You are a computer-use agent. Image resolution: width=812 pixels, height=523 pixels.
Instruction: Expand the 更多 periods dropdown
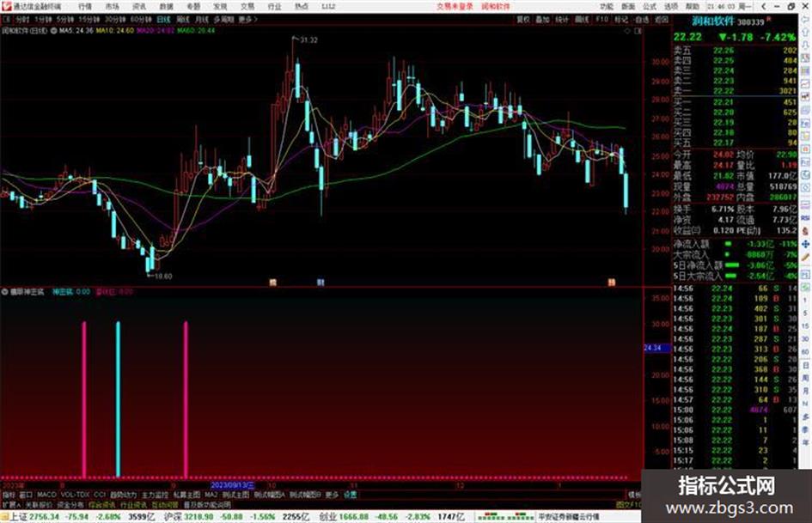pyautogui.click(x=247, y=19)
